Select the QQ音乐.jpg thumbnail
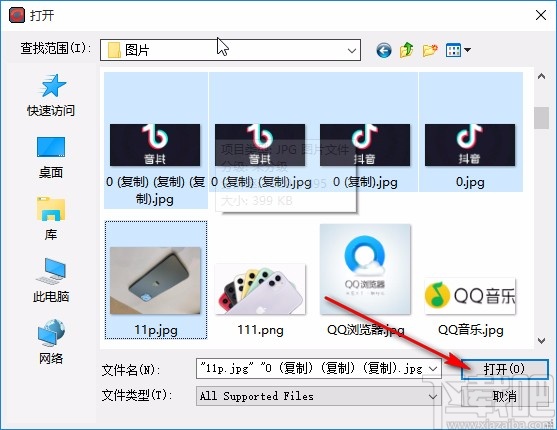The width and height of the screenshot is (557, 430). [x=470, y=296]
